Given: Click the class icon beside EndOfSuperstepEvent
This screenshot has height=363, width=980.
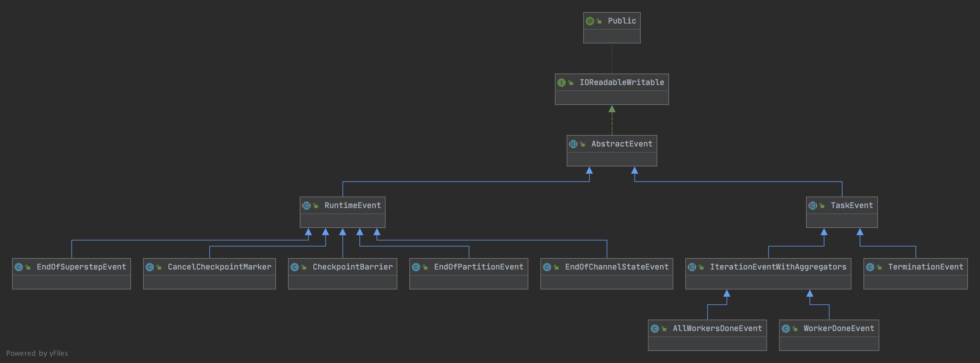Looking at the screenshot, I should click(x=19, y=267).
